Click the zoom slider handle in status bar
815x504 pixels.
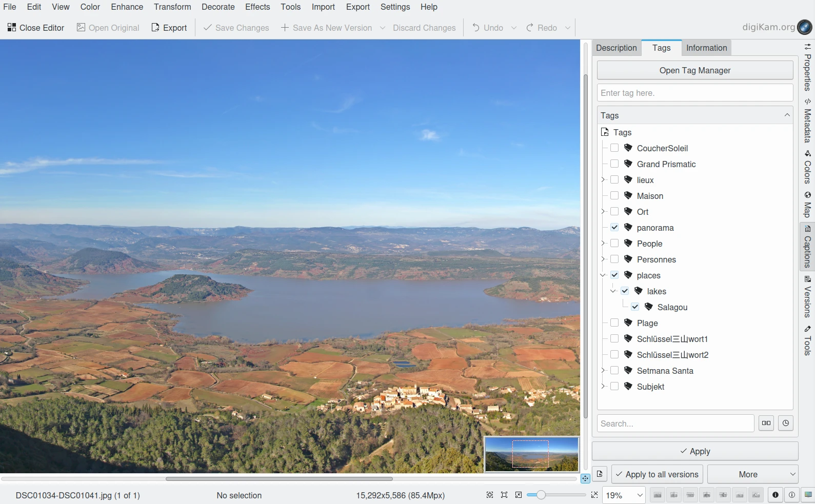click(x=541, y=495)
